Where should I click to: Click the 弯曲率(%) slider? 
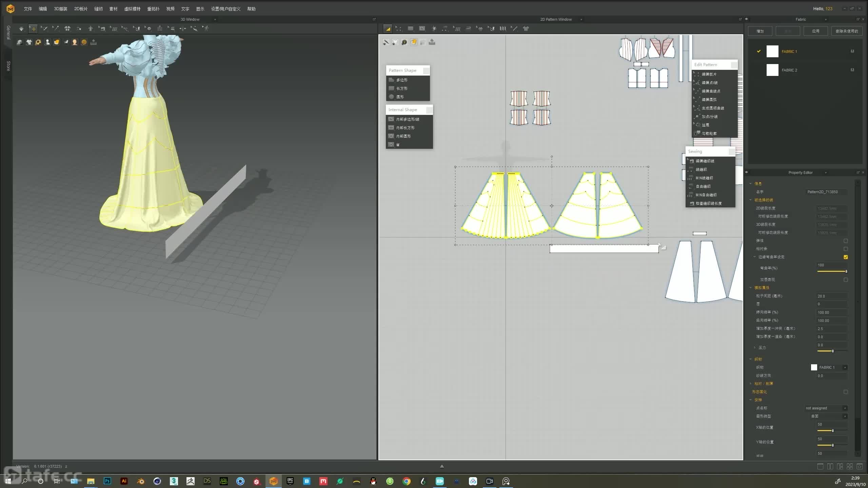pos(832,271)
